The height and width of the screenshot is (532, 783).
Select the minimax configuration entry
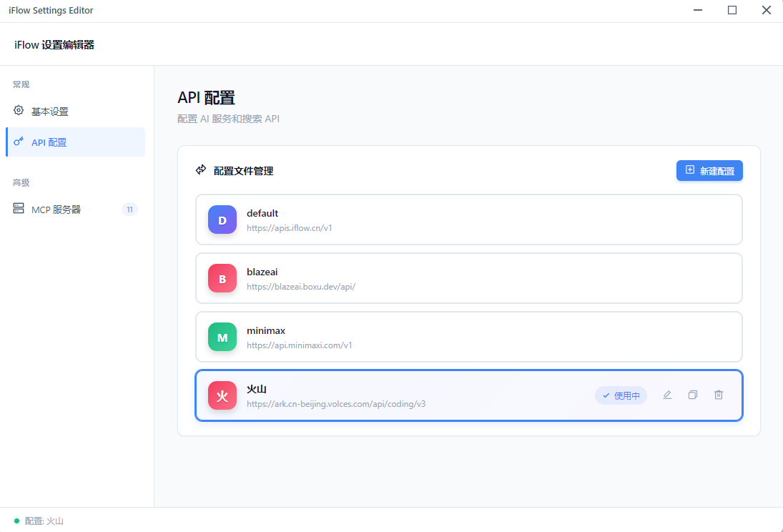468,337
